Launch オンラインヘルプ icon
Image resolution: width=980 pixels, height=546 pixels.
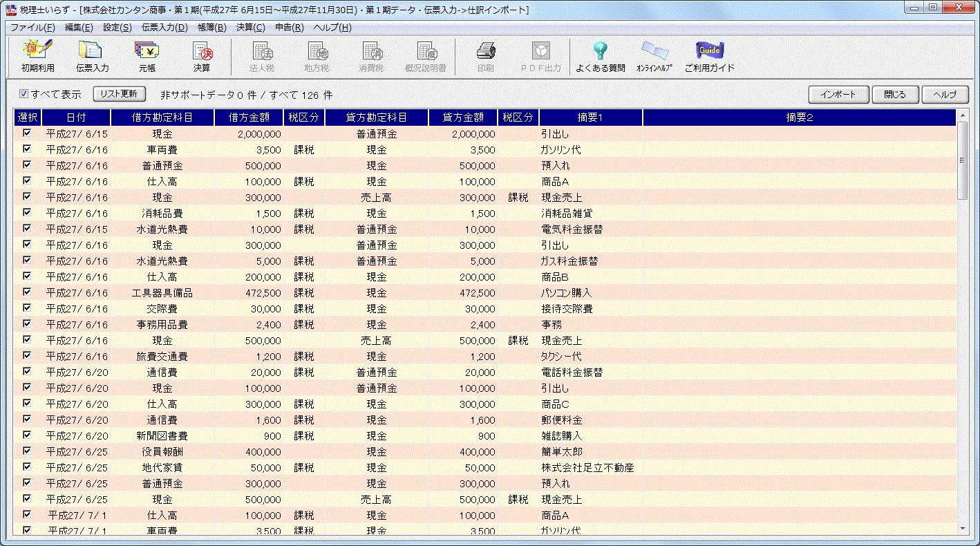click(654, 56)
